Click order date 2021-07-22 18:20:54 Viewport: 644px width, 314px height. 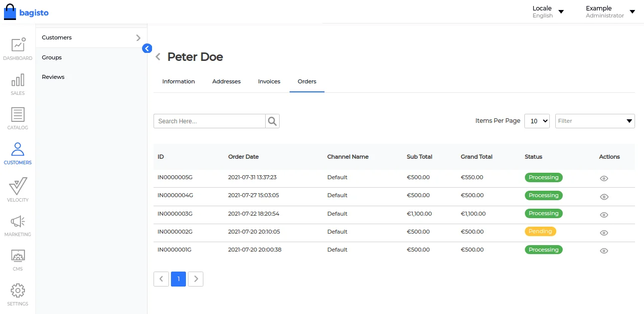pos(253,214)
